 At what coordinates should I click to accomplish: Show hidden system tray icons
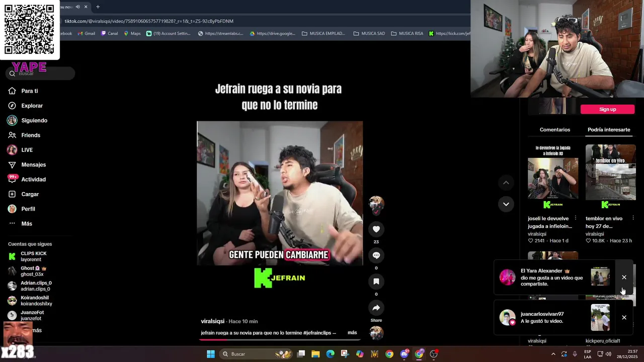coord(553,354)
